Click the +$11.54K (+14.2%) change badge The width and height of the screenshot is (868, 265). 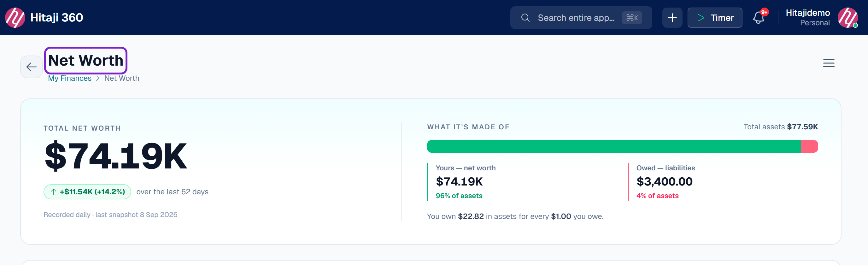click(87, 191)
